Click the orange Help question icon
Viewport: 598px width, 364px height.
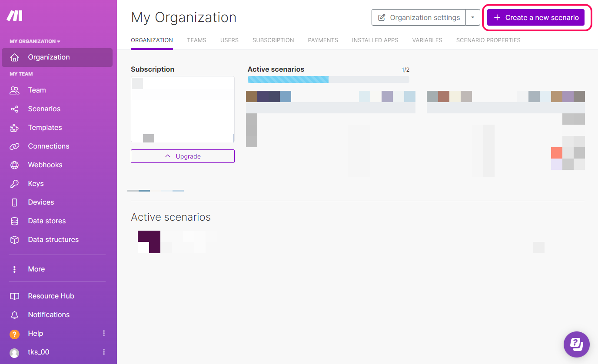[15, 334]
